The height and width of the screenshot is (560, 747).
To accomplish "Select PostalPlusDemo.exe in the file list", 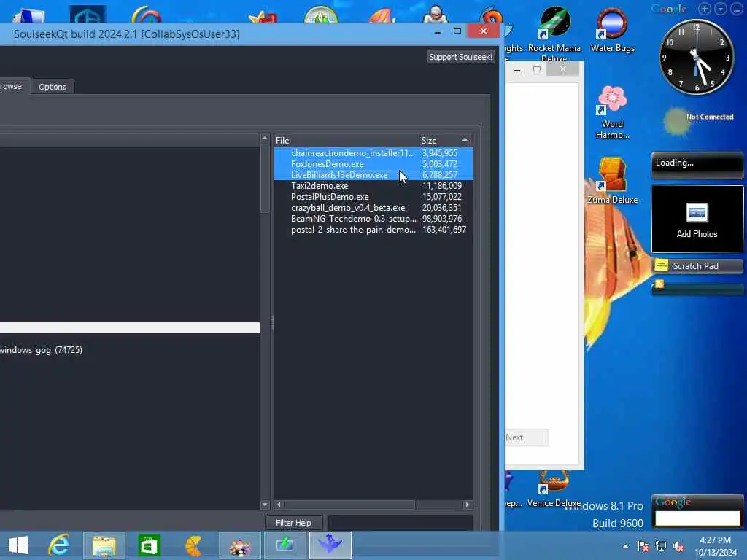I will [x=373, y=197].
